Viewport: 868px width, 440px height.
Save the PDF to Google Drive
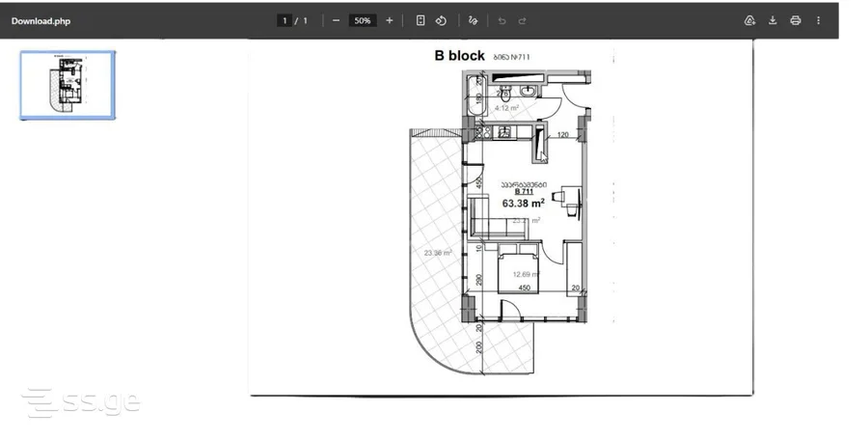749,20
